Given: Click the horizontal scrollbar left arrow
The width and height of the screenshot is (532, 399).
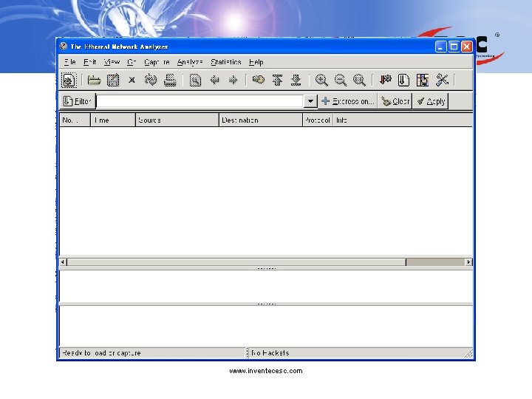Looking at the screenshot, I should 63,262.
